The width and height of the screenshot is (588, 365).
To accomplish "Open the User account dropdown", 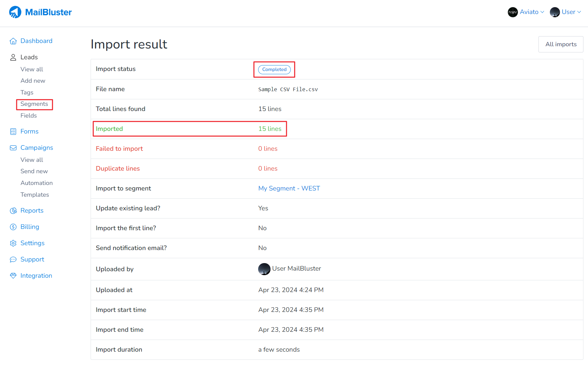I will [x=566, y=12].
